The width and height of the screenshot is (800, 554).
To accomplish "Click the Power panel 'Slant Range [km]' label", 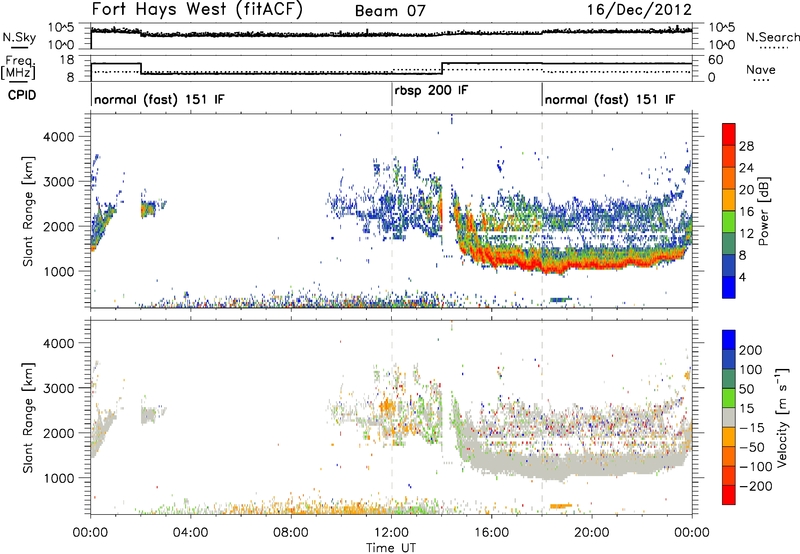I will click(28, 211).
